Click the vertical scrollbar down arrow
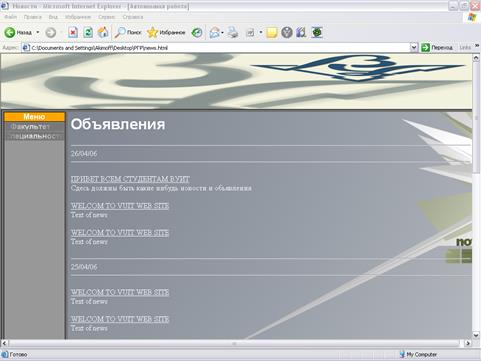This screenshot has width=481, height=361. pyautogui.click(x=476, y=335)
